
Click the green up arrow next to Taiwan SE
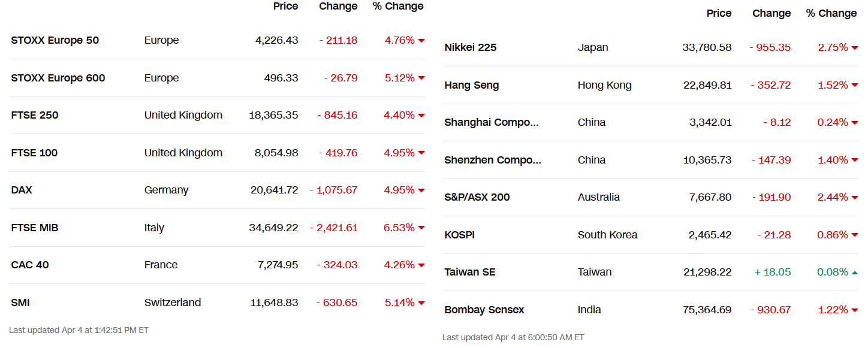855,273
